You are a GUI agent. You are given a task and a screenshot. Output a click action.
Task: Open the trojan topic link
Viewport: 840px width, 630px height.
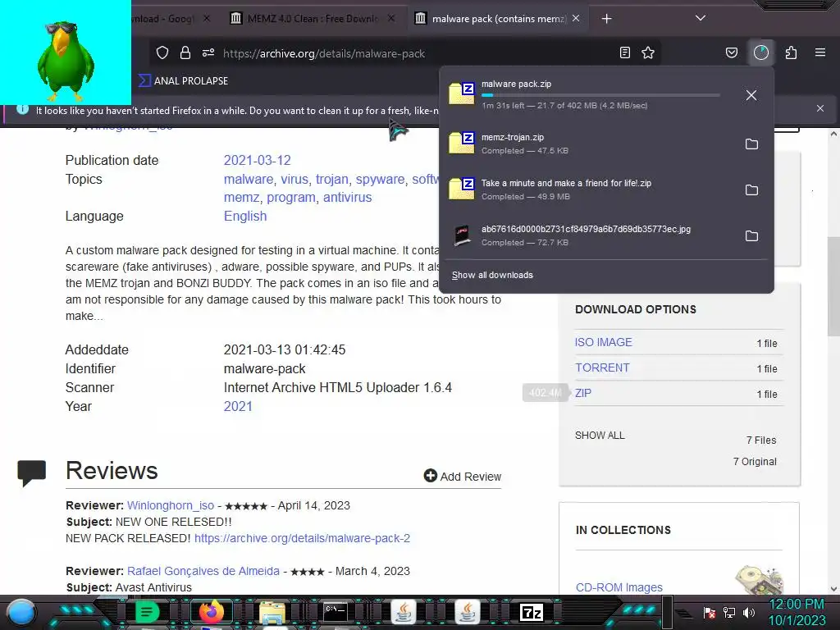(331, 179)
